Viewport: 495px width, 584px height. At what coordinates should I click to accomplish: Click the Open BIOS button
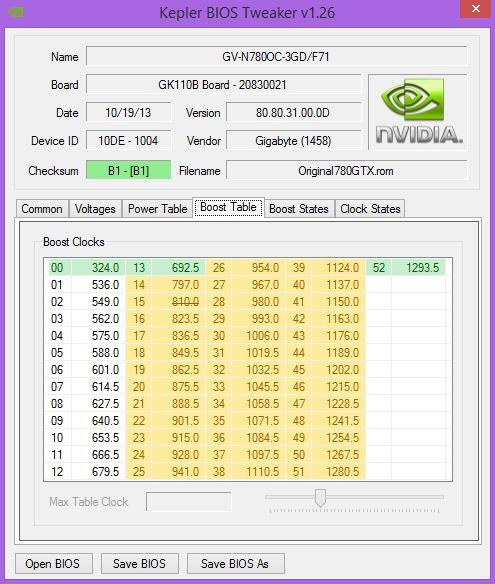click(53, 564)
